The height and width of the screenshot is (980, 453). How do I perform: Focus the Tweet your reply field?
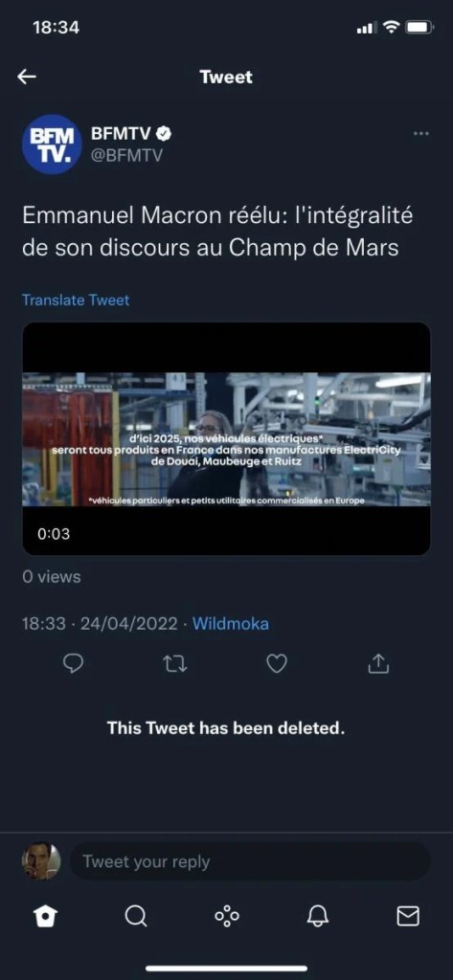click(x=250, y=861)
